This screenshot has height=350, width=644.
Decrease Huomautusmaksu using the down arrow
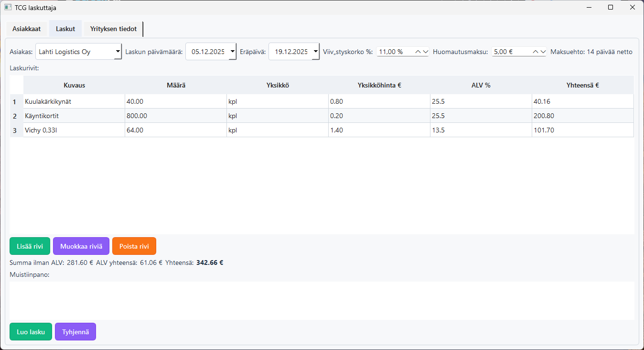(543, 52)
